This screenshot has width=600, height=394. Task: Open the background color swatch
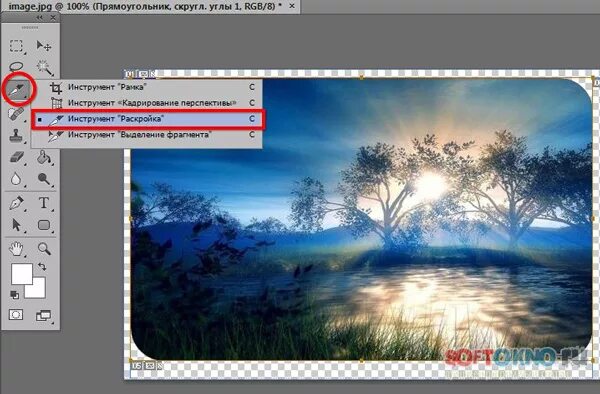(38, 290)
